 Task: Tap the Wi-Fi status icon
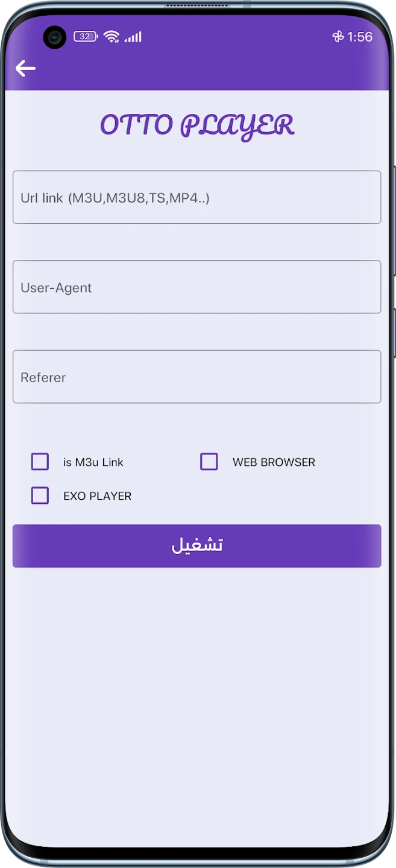[x=112, y=37]
